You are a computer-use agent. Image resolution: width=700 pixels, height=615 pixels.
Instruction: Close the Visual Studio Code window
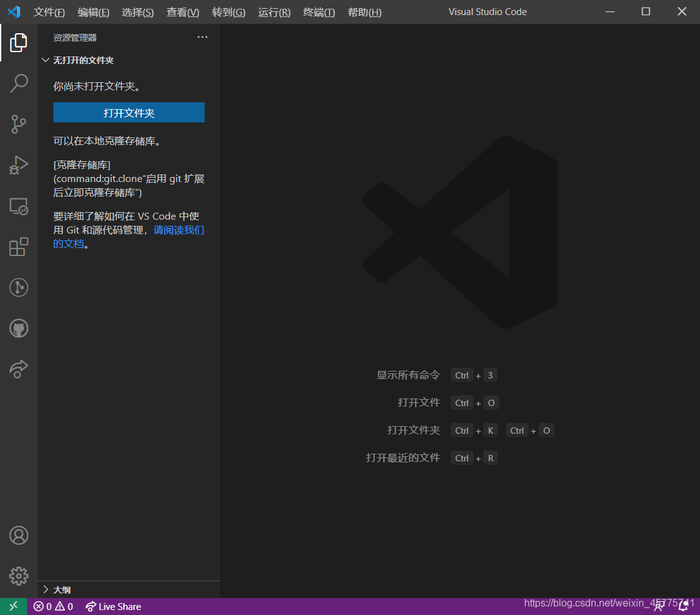coord(682,12)
